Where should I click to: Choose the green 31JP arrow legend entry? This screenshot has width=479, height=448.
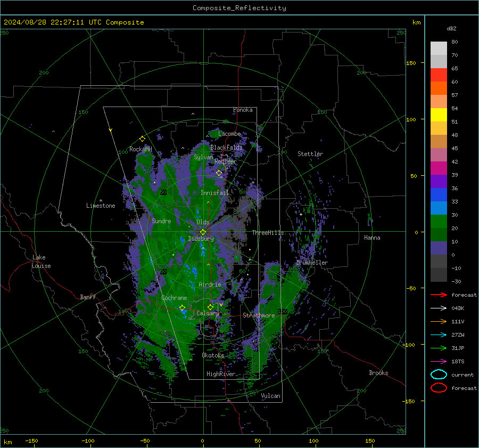(x=439, y=348)
